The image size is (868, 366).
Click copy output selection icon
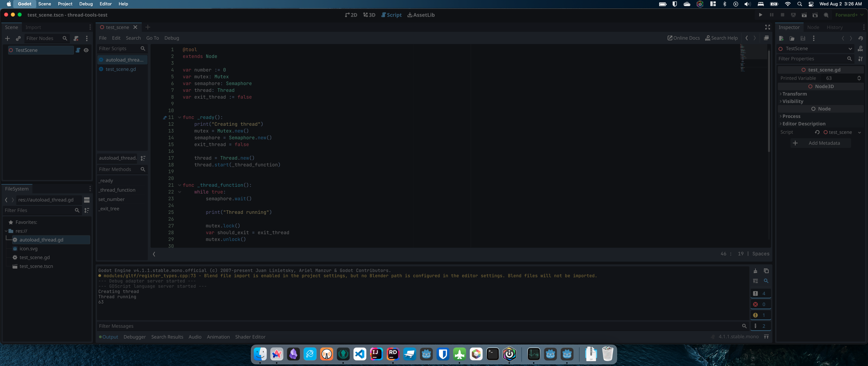tap(766, 271)
